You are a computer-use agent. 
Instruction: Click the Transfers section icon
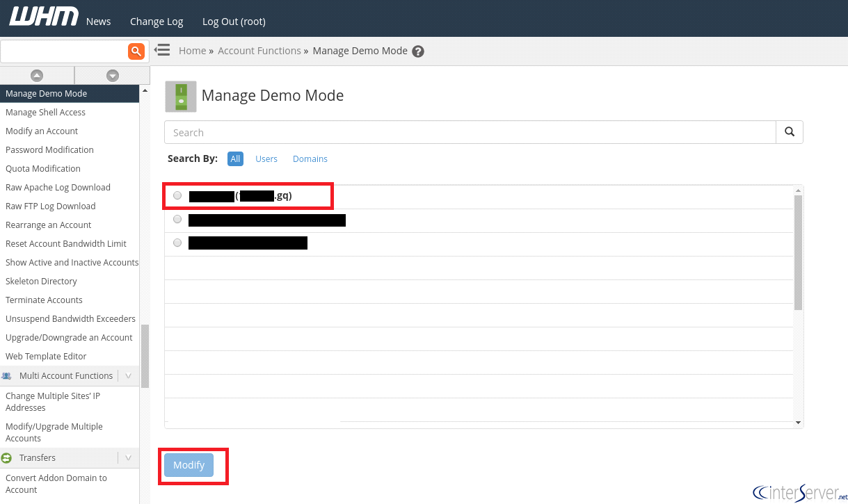(x=7, y=458)
